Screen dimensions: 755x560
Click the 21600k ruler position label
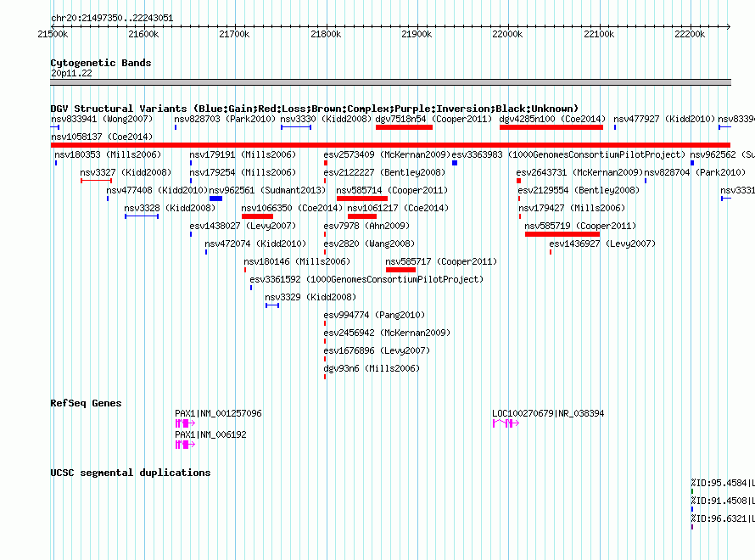(x=143, y=34)
